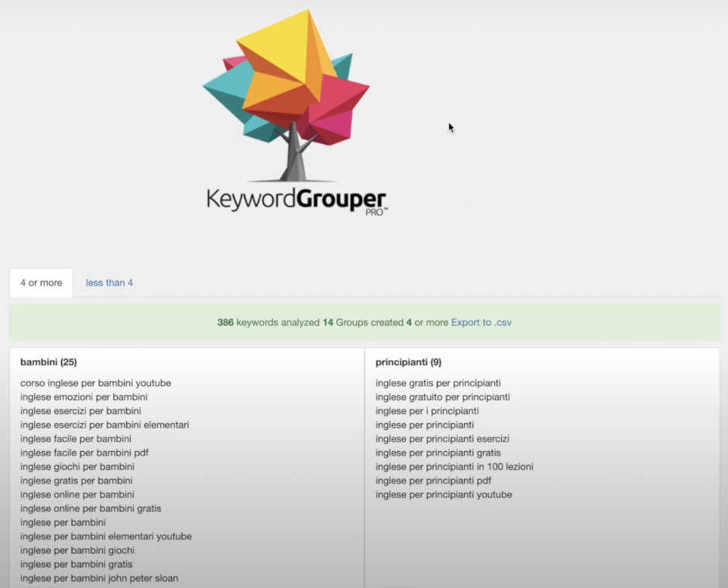This screenshot has height=588, width=728.
Task: Select "inglese online per bambini gratis" entry
Action: point(91,508)
